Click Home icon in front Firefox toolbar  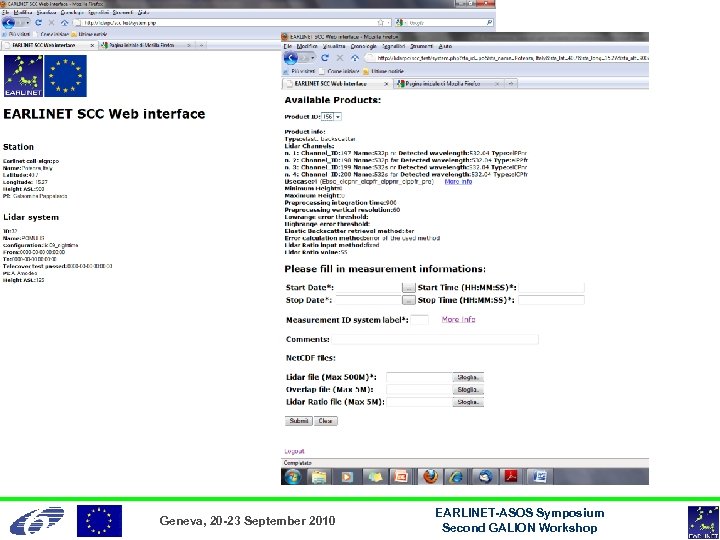pos(354,58)
